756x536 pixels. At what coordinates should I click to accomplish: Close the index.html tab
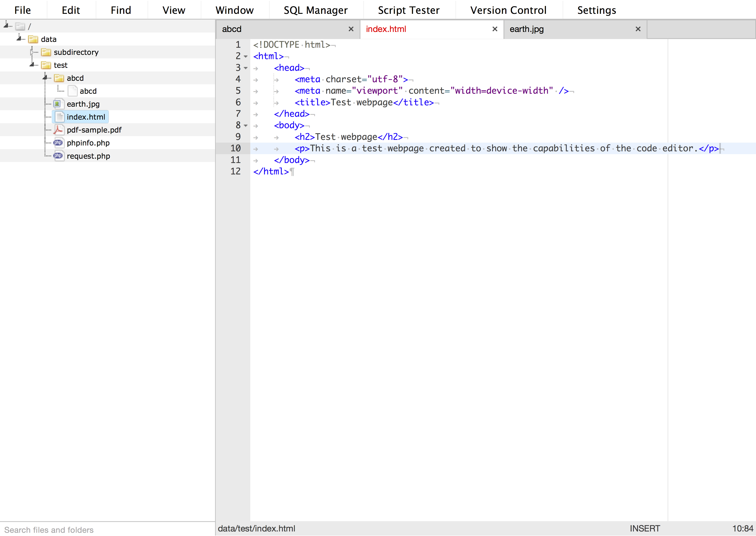pyautogui.click(x=495, y=29)
